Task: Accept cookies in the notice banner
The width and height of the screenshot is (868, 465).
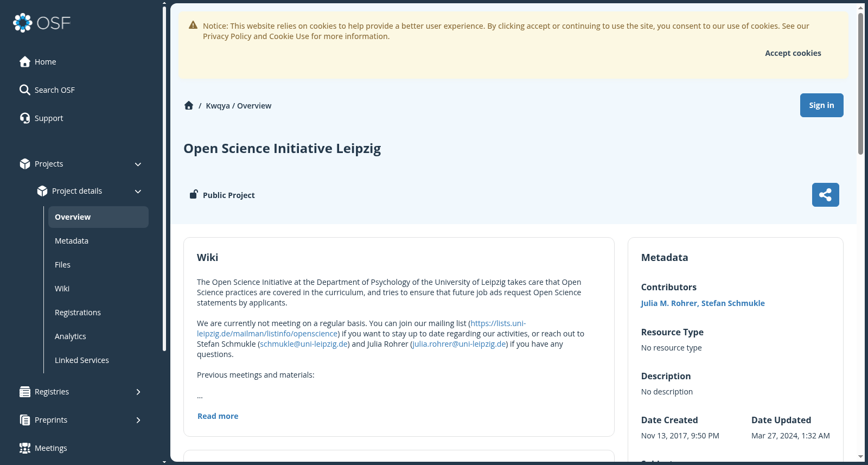Action: pos(793,53)
